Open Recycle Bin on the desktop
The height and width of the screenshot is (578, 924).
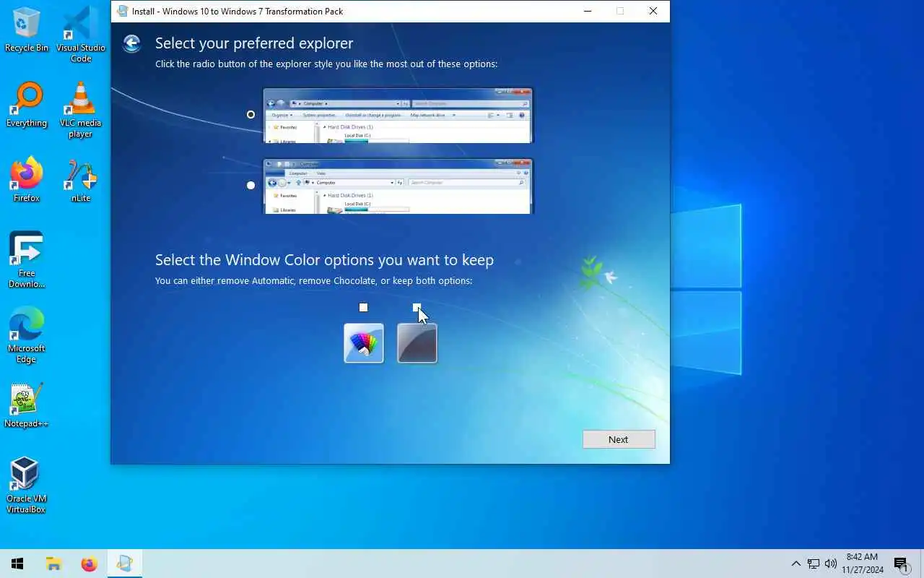point(27,30)
